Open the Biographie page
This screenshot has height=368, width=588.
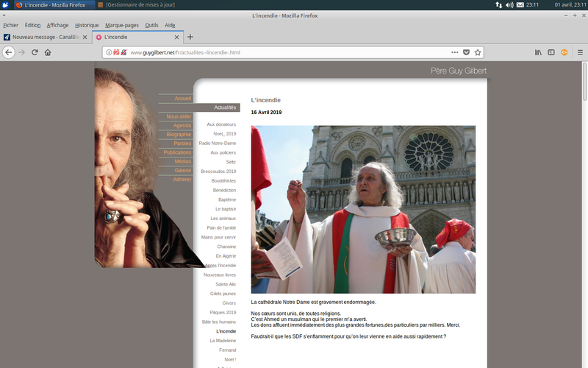point(179,135)
